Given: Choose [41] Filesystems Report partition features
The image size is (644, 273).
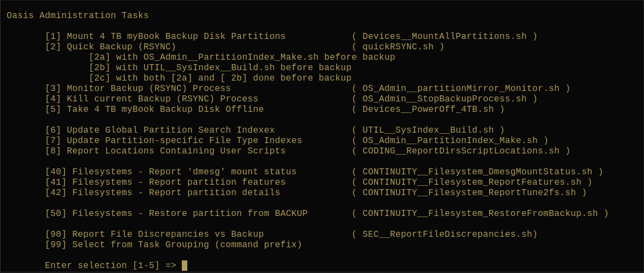Looking at the screenshot, I should pyautogui.click(x=165, y=182).
